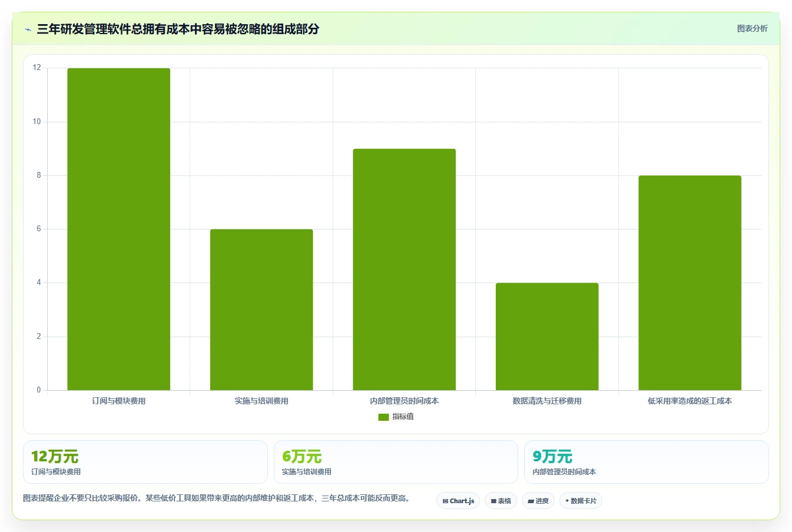Select the 数据卡片 tag chip
The width and height of the screenshot is (792, 532).
[581, 501]
